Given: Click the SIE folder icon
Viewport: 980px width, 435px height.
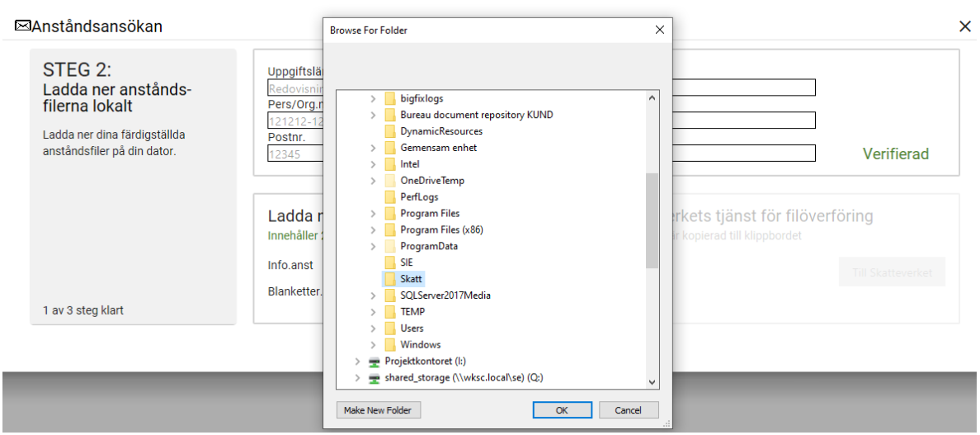Looking at the screenshot, I should 390,262.
